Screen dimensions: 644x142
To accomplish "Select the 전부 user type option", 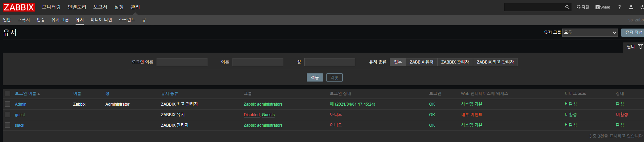I will point(398,62).
